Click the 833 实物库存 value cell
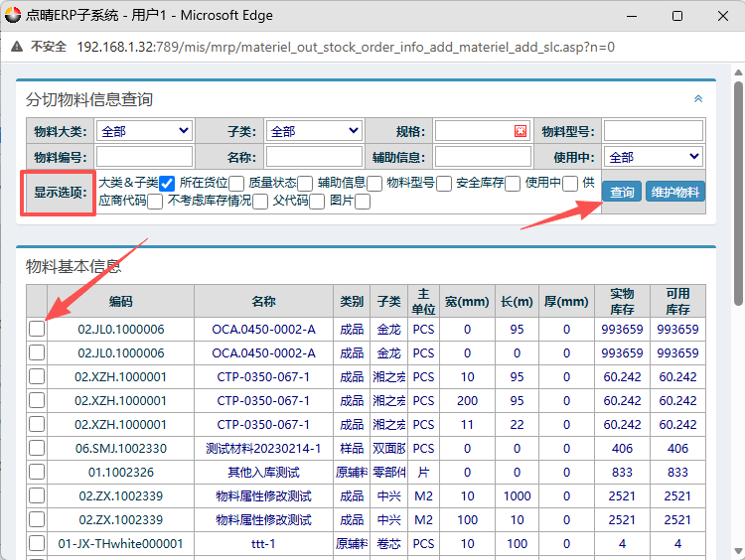745x560 pixels. point(622,473)
